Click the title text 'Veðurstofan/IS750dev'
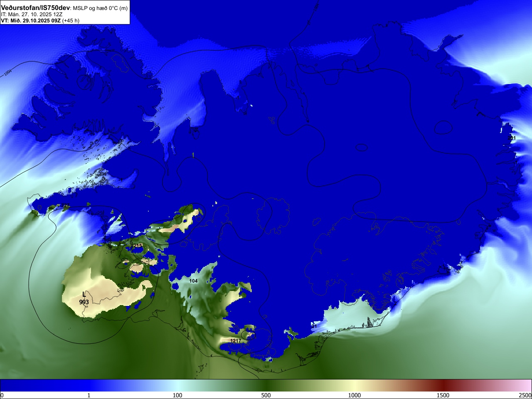The height and width of the screenshot is (399, 532). (x=35, y=8)
